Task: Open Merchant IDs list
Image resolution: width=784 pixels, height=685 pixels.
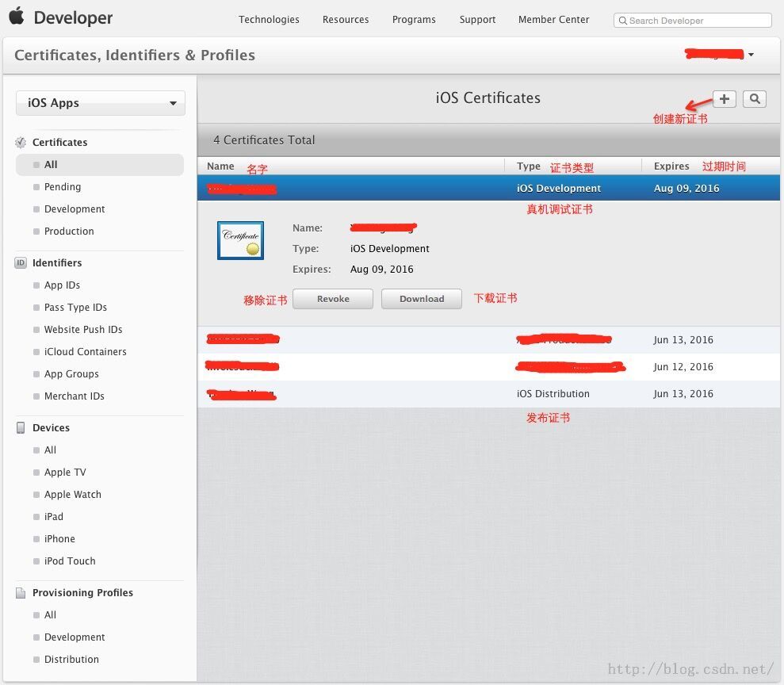Action: [x=74, y=396]
